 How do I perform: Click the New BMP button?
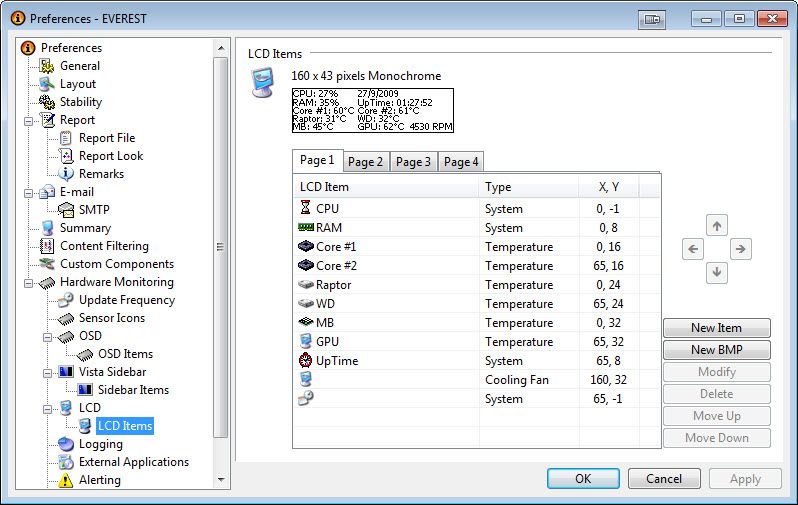pyautogui.click(x=717, y=350)
